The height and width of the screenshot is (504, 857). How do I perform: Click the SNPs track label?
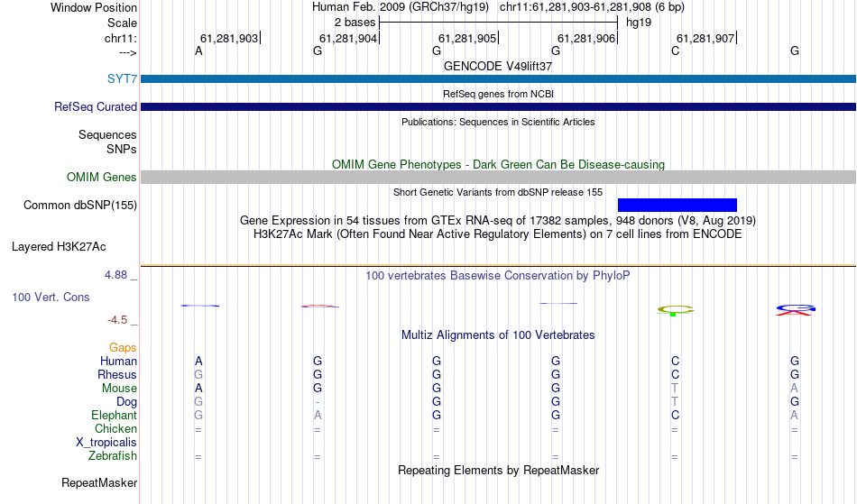(x=122, y=149)
